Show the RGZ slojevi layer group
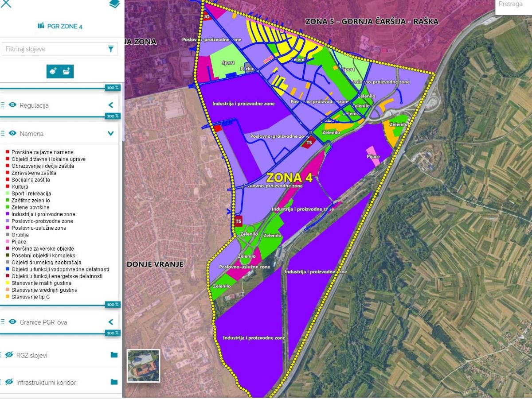The height and width of the screenshot is (399, 532). pos(9,355)
